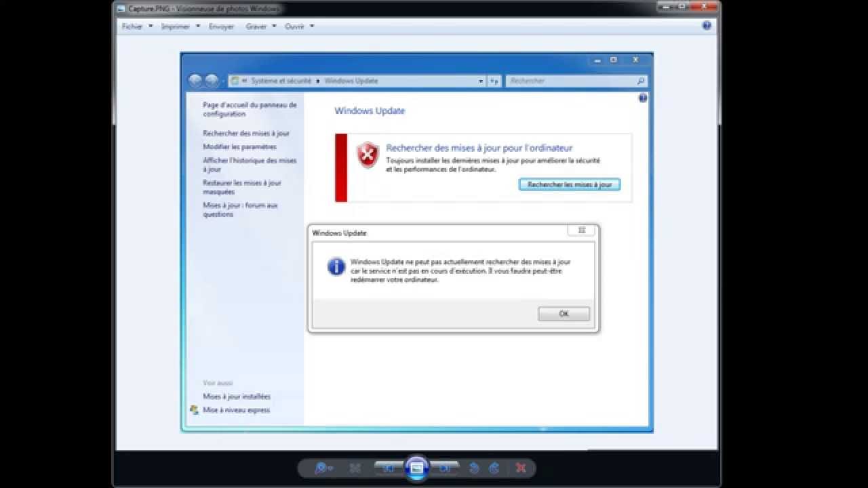The image size is (868, 488).
Task: Minimize the Photo Viewer window
Action: [667, 7]
